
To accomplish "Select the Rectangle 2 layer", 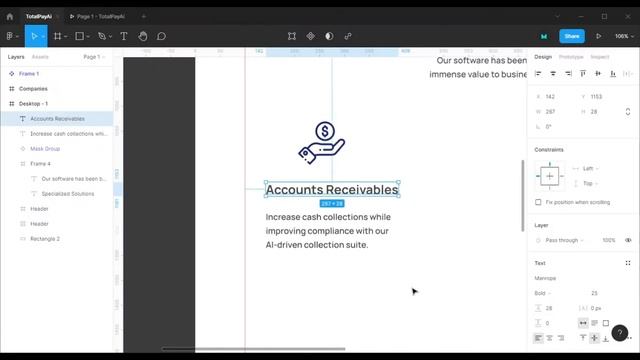I will click(x=57, y=239).
